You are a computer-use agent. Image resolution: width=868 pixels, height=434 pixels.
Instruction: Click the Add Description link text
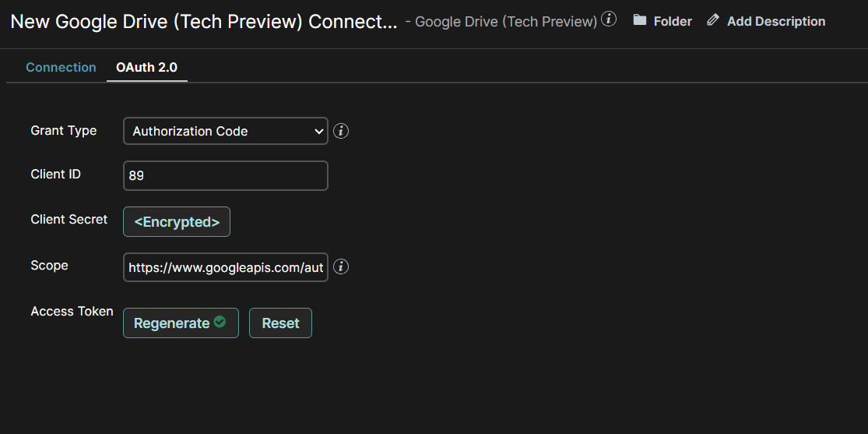click(776, 21)
